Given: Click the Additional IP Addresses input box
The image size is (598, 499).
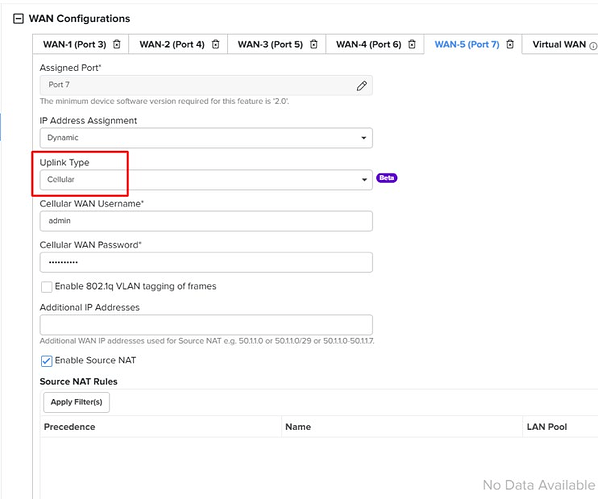Looking at the screenshot, I should tap(206, 325).
